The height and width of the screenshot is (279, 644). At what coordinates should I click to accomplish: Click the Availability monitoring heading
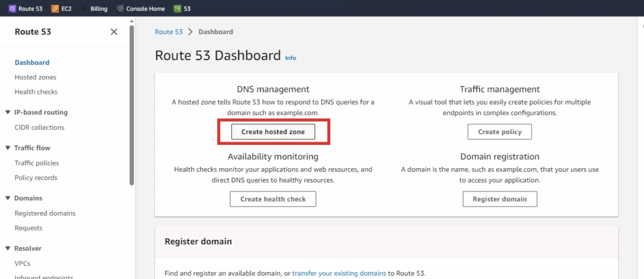point(273,156)
